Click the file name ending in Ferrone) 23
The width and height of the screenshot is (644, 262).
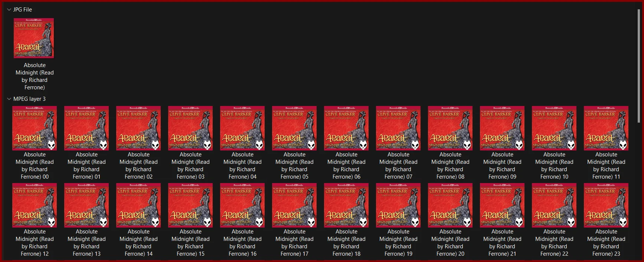tap(606, 243)
